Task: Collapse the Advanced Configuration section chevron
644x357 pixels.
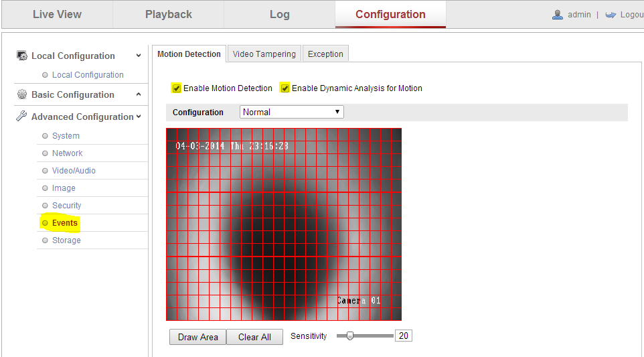Action: tap(139, 117)
